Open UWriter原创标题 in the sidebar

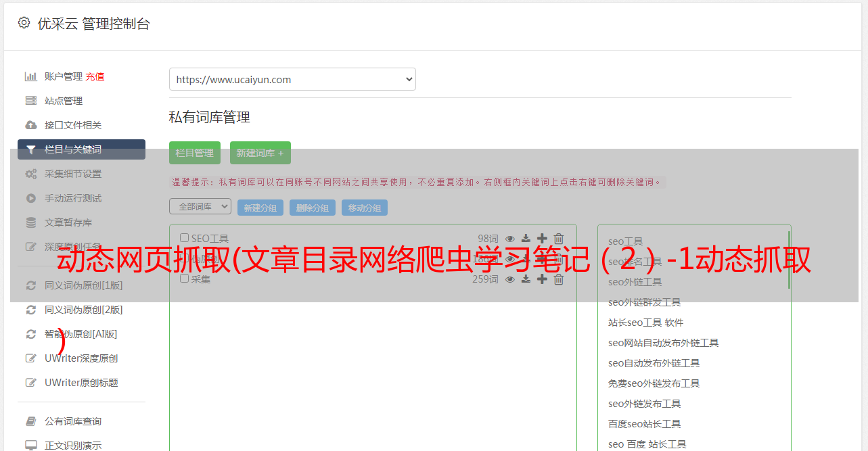click(81, 383)
